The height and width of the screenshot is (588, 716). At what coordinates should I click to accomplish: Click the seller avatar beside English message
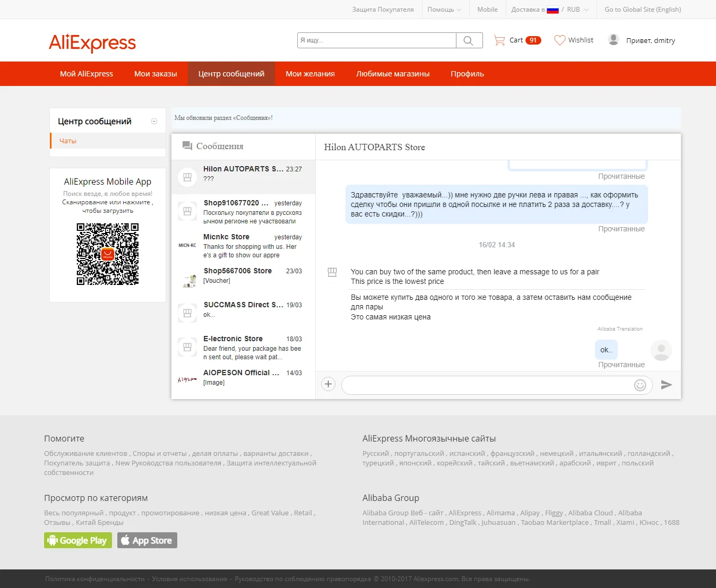click(332, 272)
